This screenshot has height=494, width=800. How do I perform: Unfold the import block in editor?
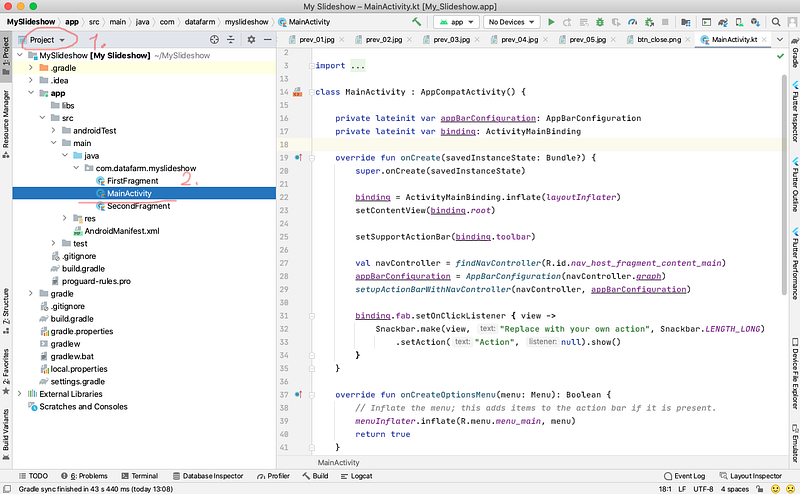311,66
